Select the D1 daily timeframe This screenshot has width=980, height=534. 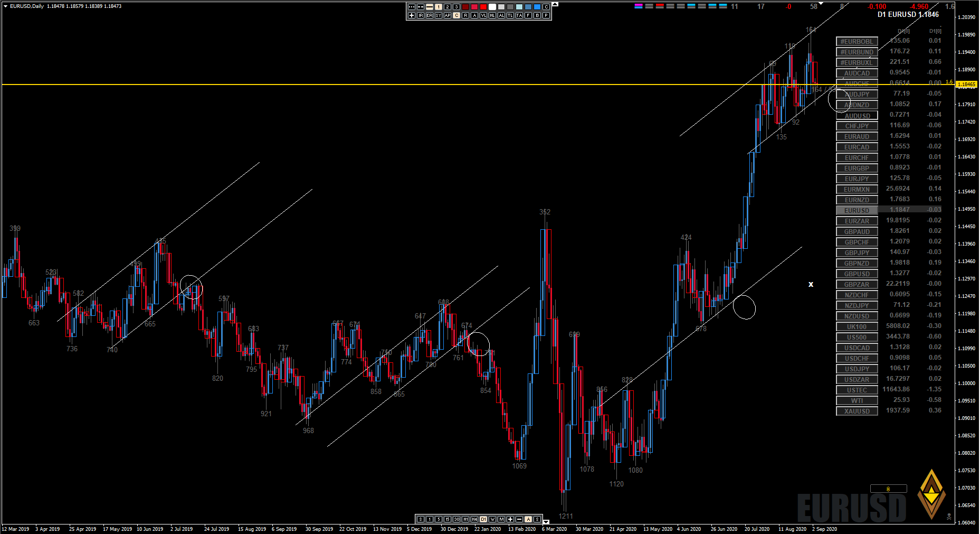(483, 519)
